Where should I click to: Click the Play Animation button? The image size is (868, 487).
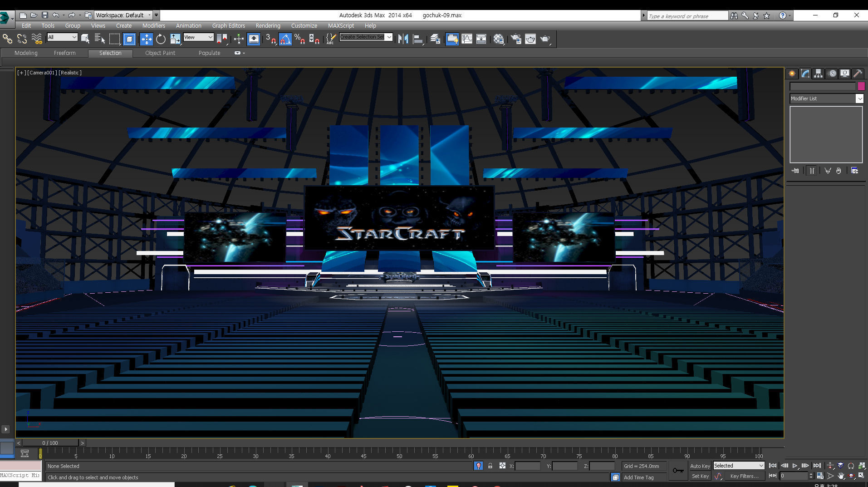(794, 466)
